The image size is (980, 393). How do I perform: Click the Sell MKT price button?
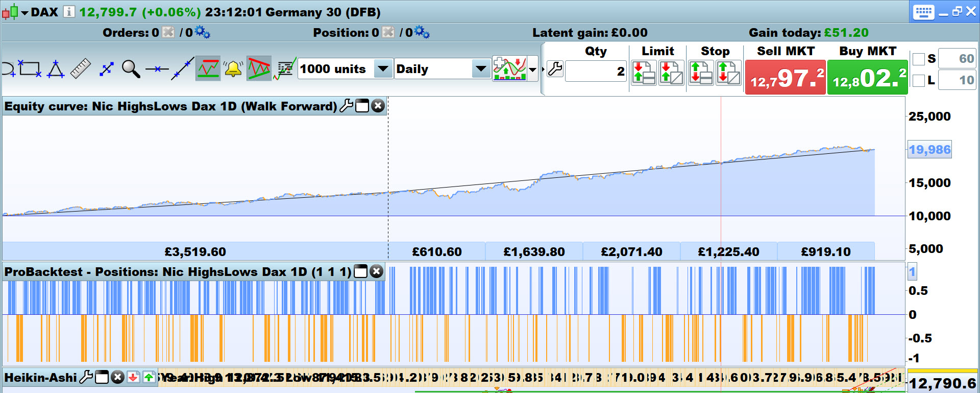[785, 77]
